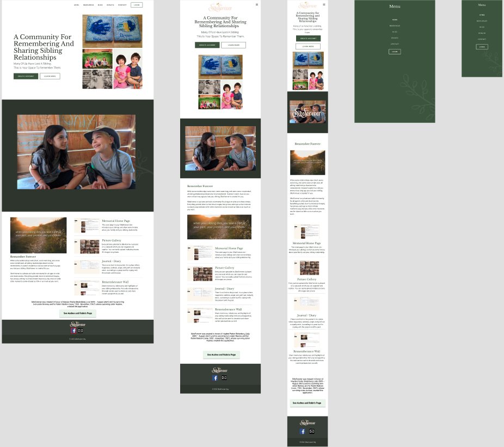Click the email envelope icon in the desktop layout footer
This screenshot has height=447, width=504.
[x=81, y=331]
